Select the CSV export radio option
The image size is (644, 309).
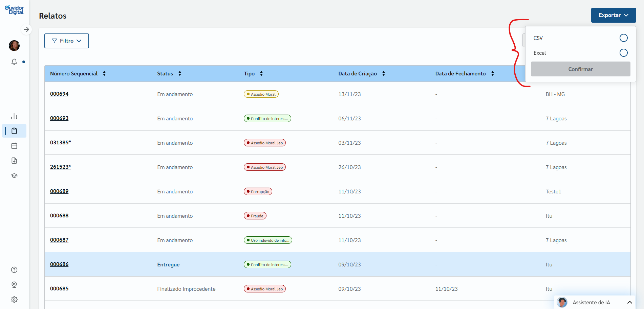coord(623,38)
